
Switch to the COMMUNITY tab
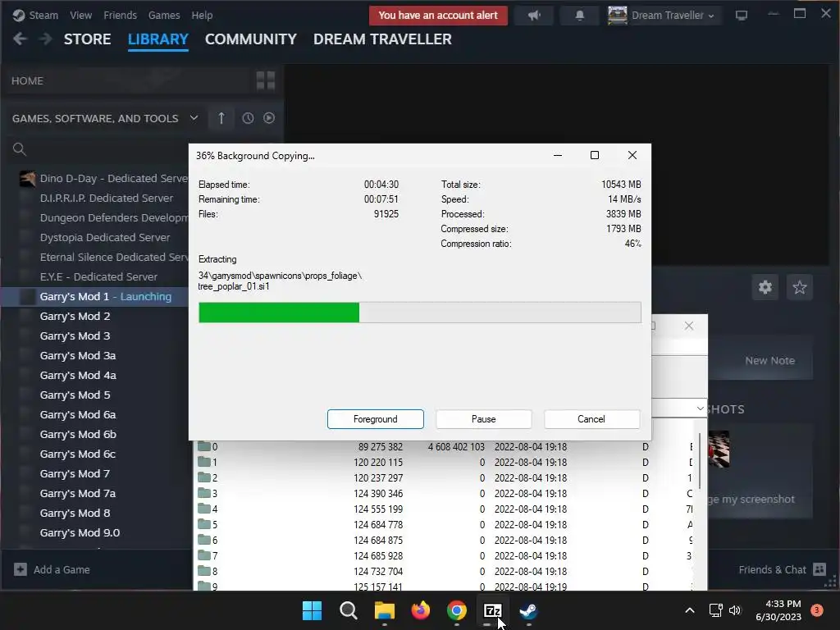(251, 39)
